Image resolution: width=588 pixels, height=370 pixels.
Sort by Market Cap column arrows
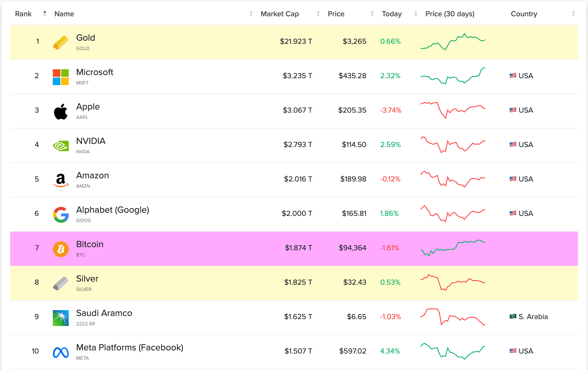[x=318, y=14]
